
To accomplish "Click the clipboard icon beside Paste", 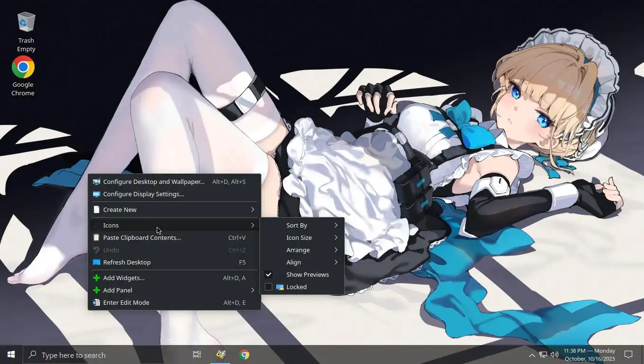I will point(97,237).
